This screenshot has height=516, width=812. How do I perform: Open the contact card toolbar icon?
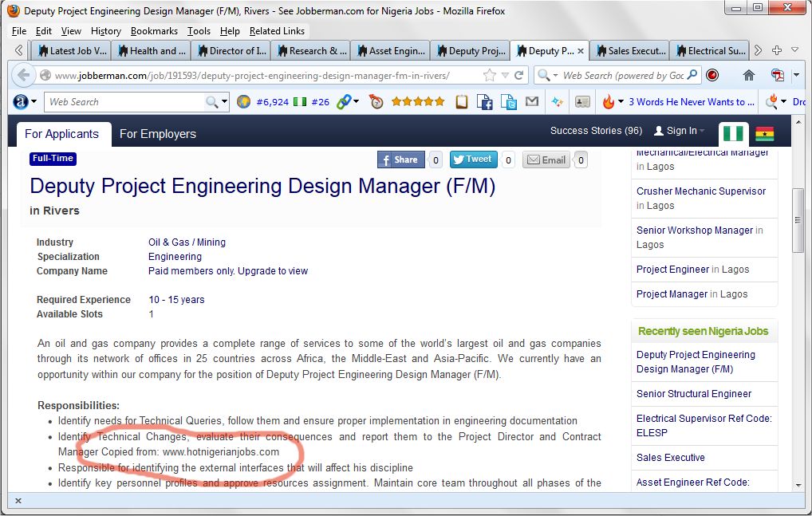click(582, 102)
